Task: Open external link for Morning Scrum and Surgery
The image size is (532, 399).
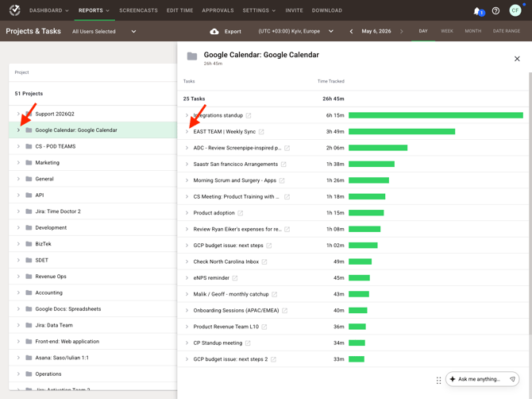Action: pyautogui.click(x=282, y=180)
